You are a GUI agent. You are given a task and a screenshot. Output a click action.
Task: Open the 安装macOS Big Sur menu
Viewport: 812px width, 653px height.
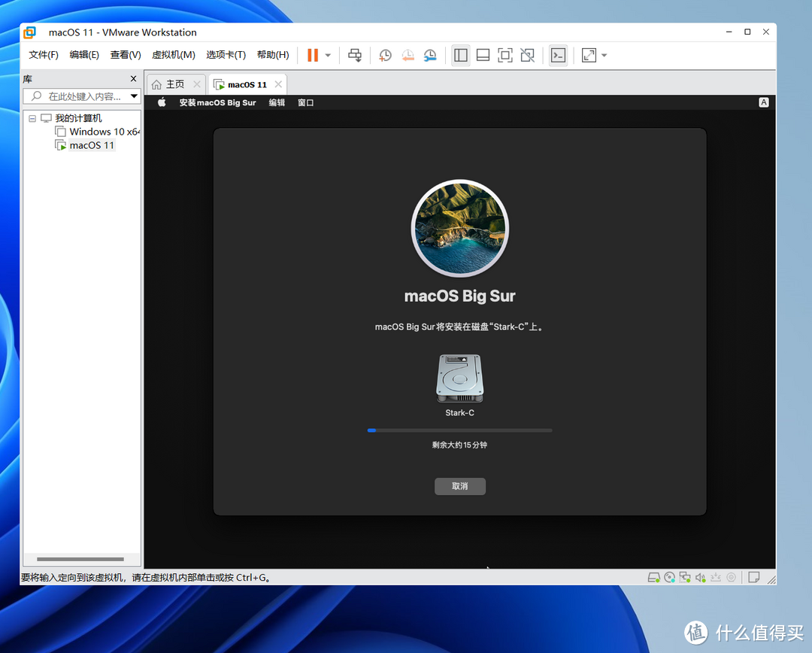tap(217, 102)
